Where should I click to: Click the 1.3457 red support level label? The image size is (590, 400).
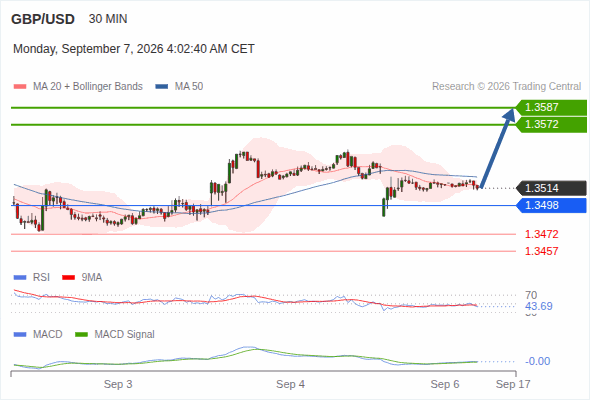click(541, 251)
